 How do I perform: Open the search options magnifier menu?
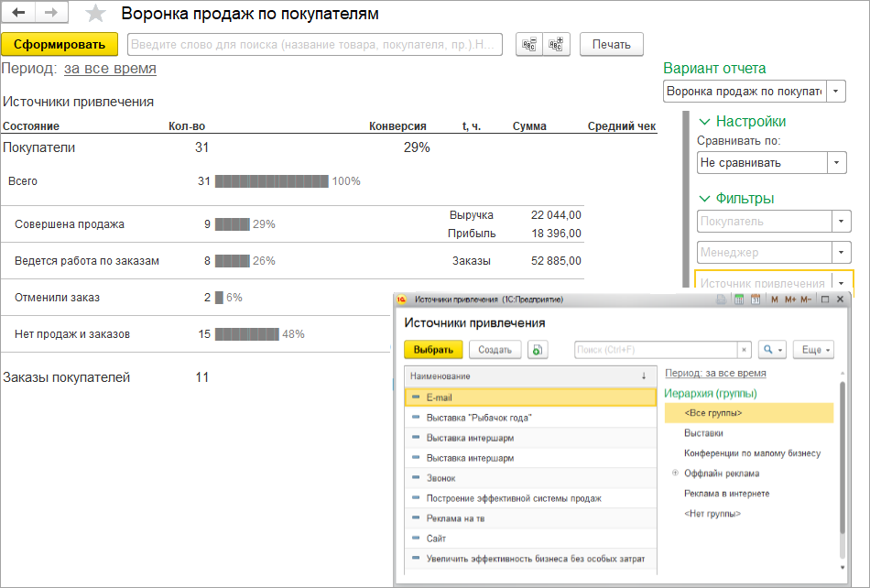pos(773,350)
